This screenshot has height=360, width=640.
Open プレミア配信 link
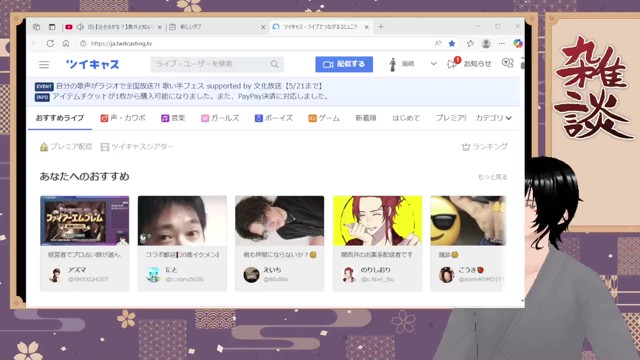coord(66,147)
